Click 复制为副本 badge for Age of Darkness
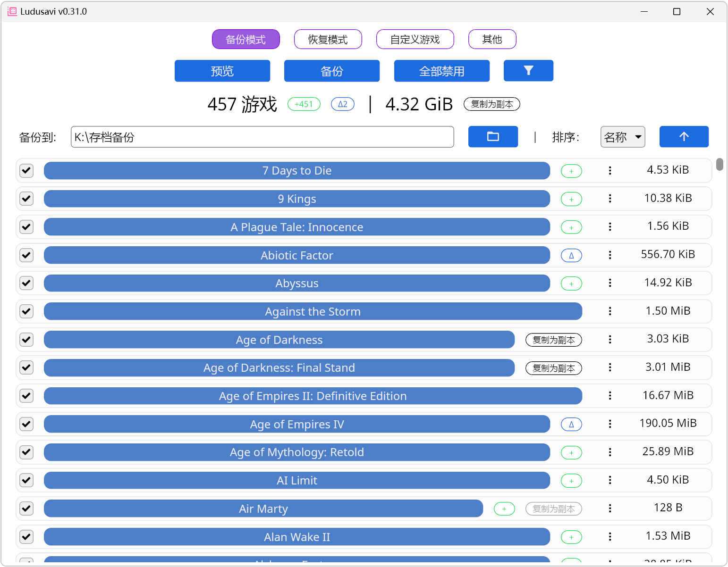The height and width of the screenshot is (567, 728). pyautogui.click(x=554, y=340)
